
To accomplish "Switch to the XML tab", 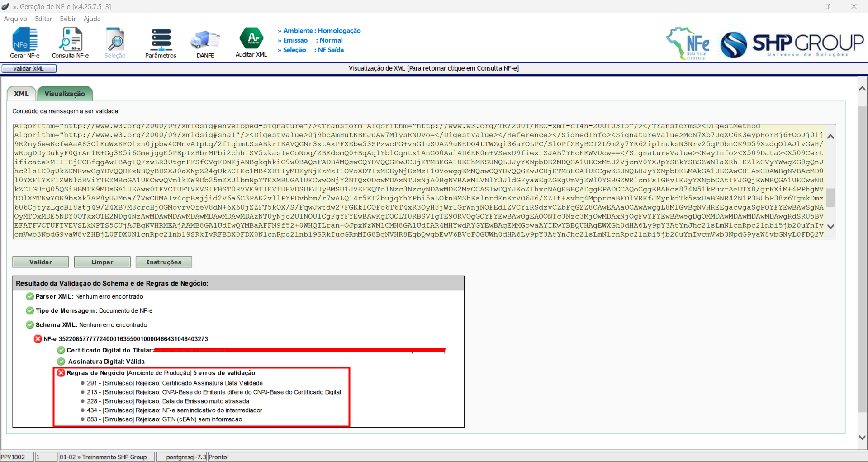I will point(21,94).
